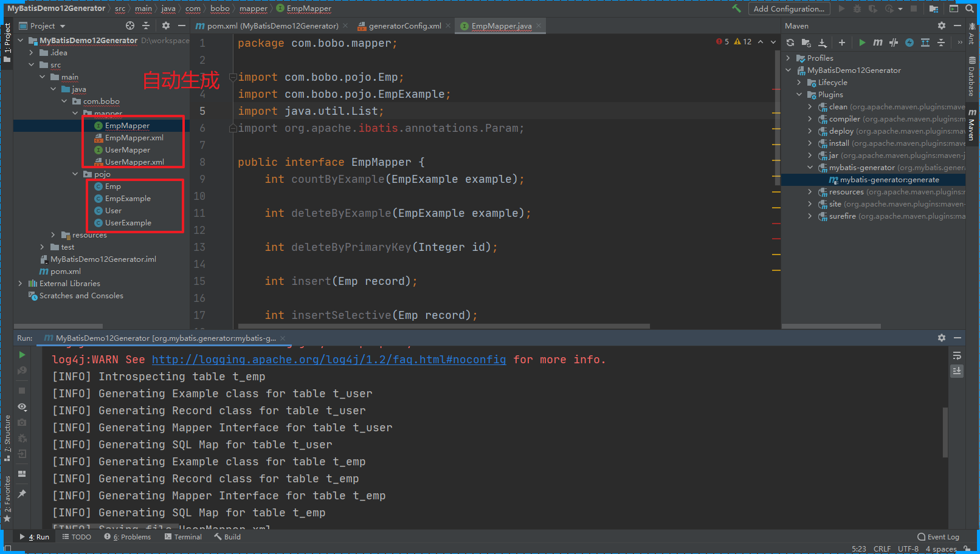Image resolution: width=980 pixels, height=554 pixels.
Task: Expand the surefire plugin node
Action: [x=810, y=216]
